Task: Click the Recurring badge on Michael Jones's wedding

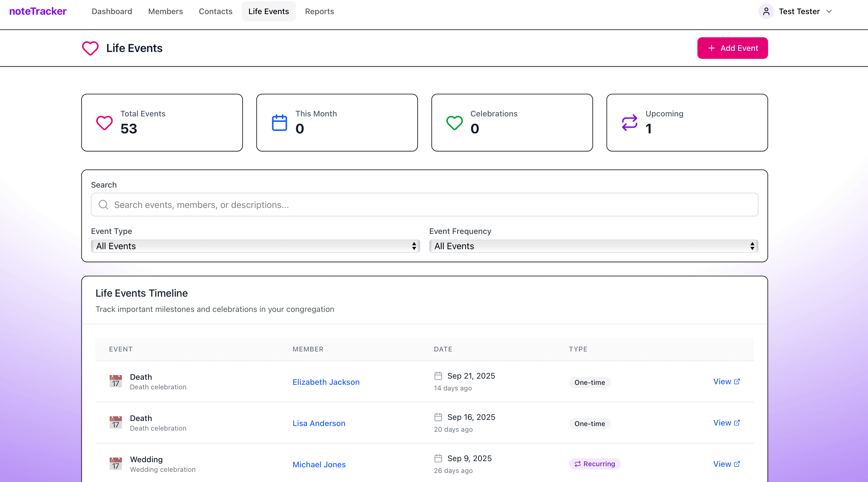Action: (595, 464)
